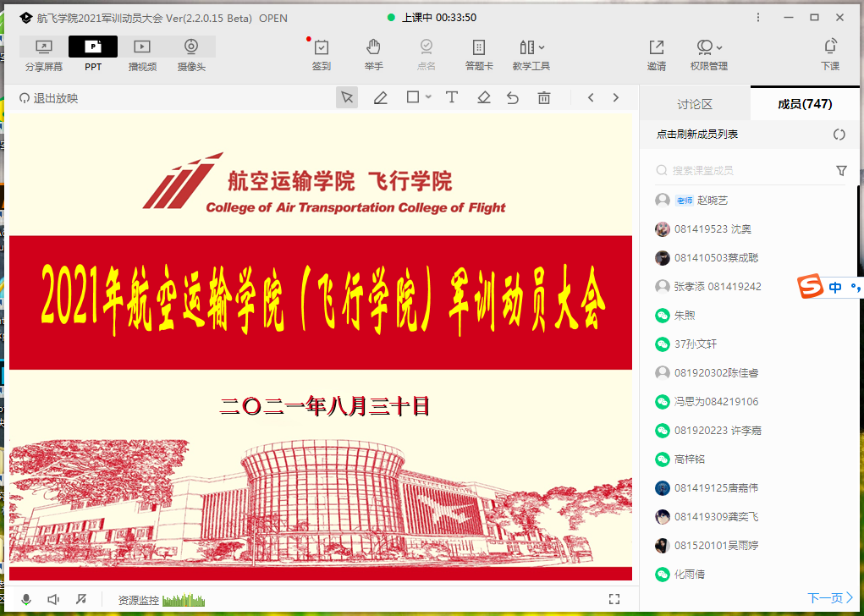
Task: Click the undo arrow icon
Action: click(x=513, y=98)
